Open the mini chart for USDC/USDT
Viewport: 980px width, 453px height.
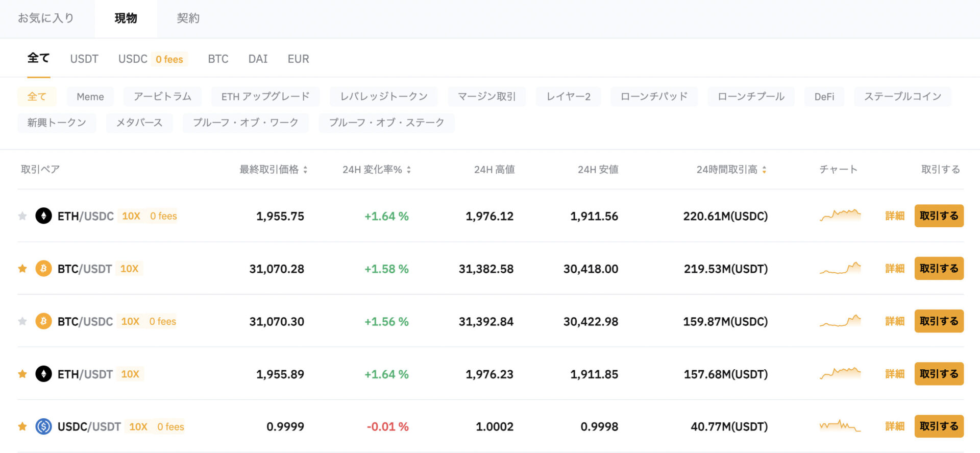click(x=840, y=425)
